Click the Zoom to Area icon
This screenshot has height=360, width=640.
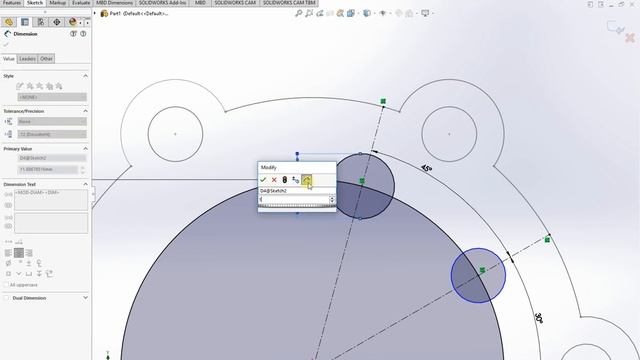pos(309,13)
